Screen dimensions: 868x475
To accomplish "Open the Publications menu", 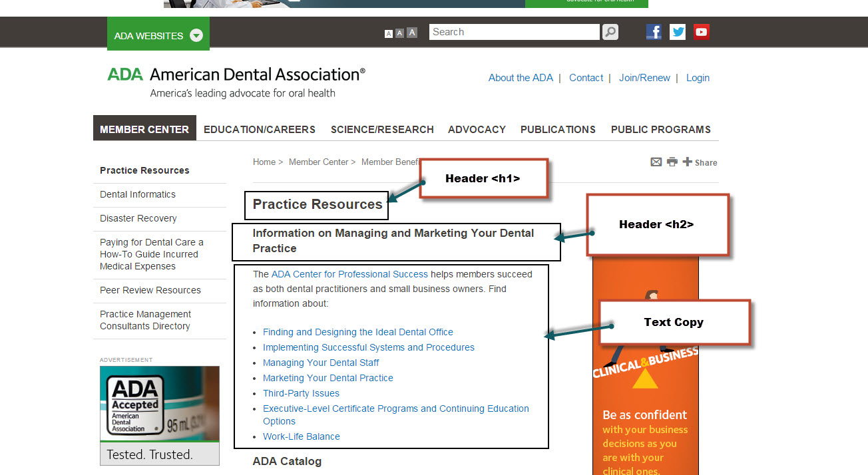I will point(558,130).
